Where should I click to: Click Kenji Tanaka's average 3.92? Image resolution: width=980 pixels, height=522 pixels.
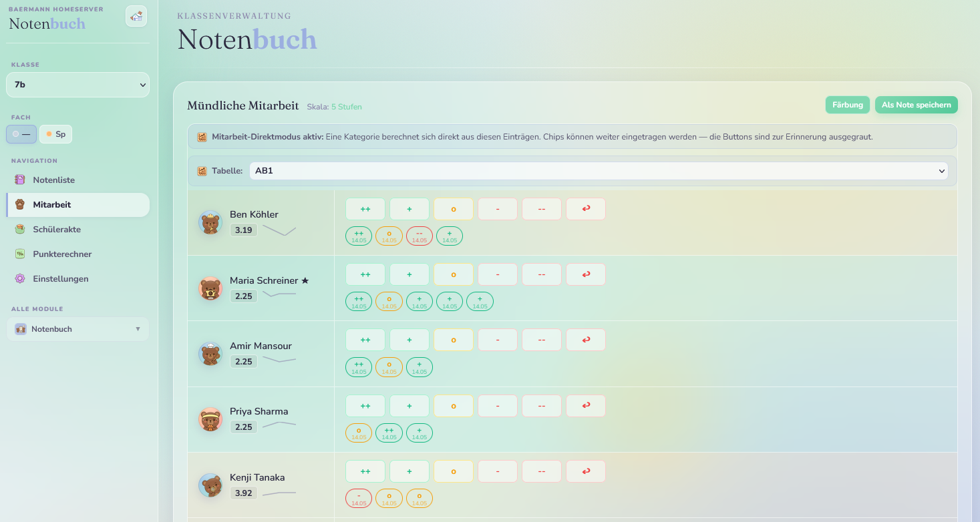click(244, 493)
